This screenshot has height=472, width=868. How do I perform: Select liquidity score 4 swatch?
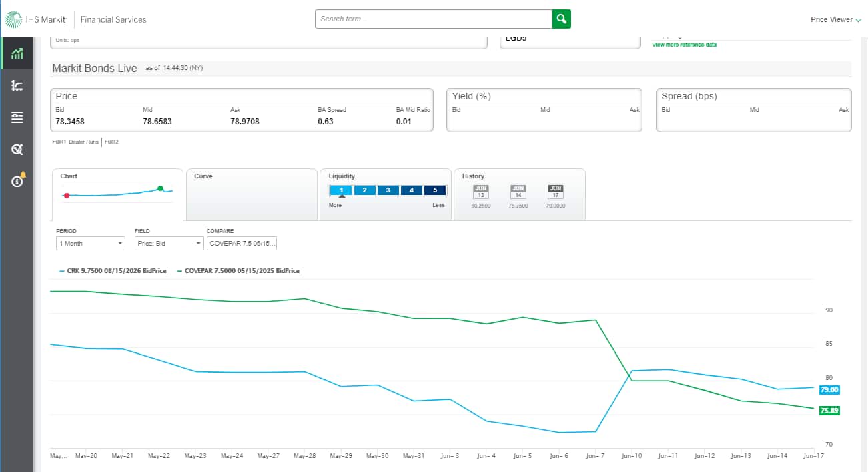coord(412,190)
